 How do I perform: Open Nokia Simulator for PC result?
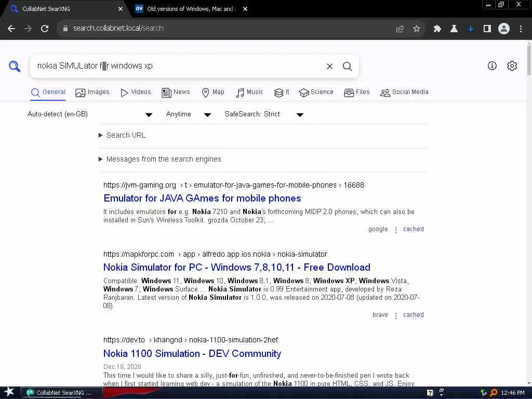pos(236,268)
